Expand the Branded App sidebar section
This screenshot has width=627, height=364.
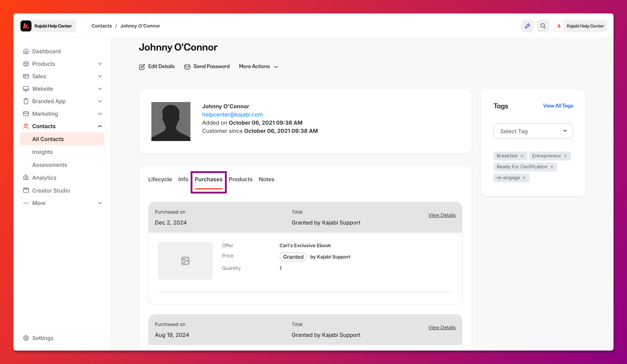(x=100, y=101)
